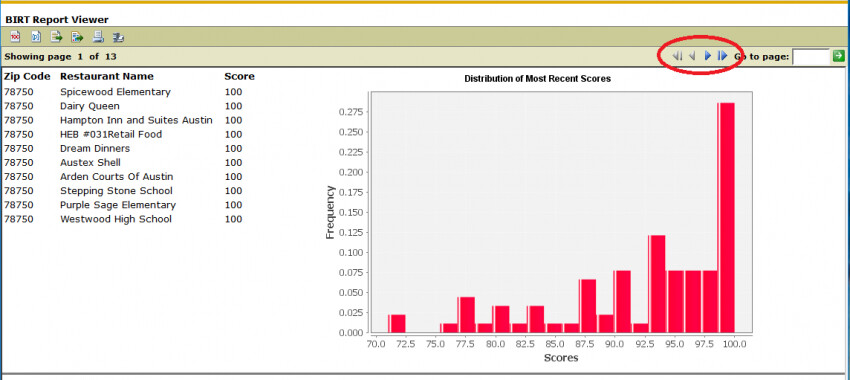Click the export data icon
Screen dimensions: 850x380
click(x=56, y=37)
